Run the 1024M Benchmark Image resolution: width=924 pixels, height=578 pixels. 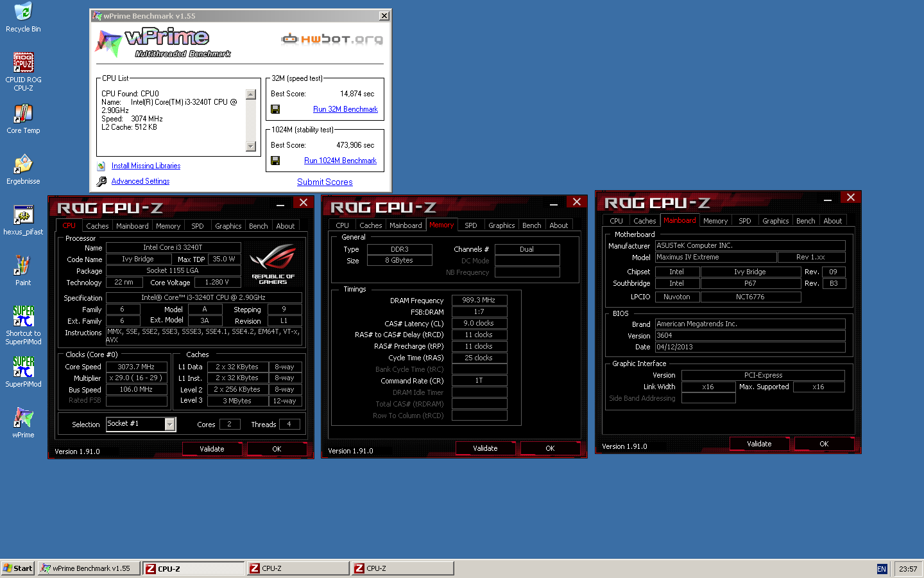pyautogui.click(x=340, y=161)
